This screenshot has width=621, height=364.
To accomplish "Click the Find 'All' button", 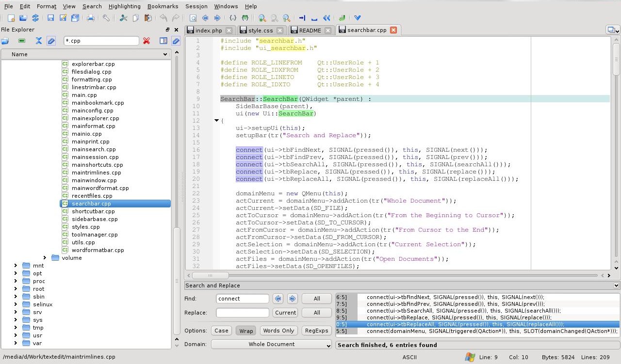I will click(317, 299).
